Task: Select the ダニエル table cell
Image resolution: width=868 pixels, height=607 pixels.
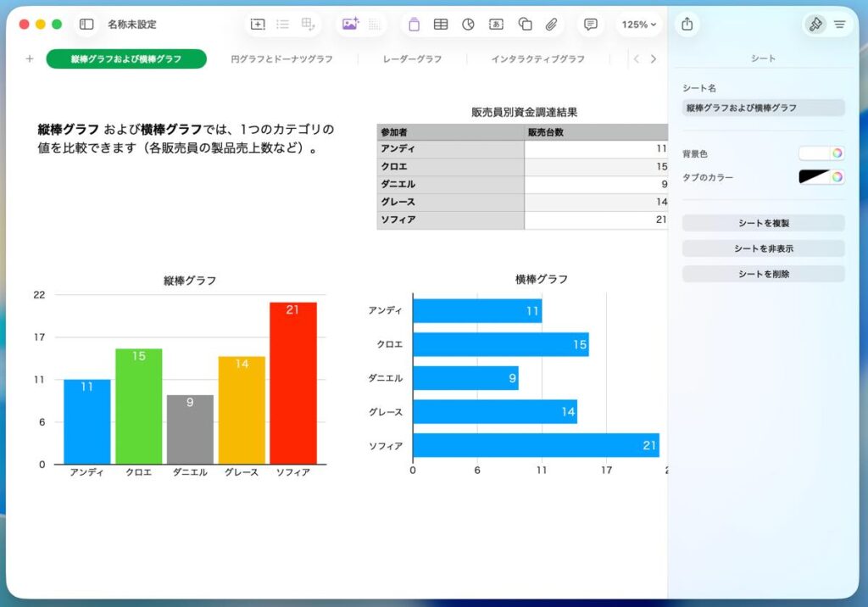Action: tap(451, 185)
